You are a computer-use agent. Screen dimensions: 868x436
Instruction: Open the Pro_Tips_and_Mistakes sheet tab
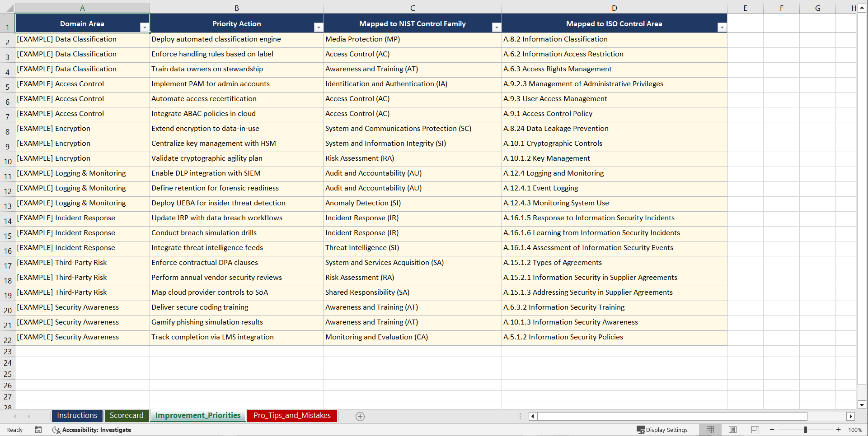pos(291,416)
